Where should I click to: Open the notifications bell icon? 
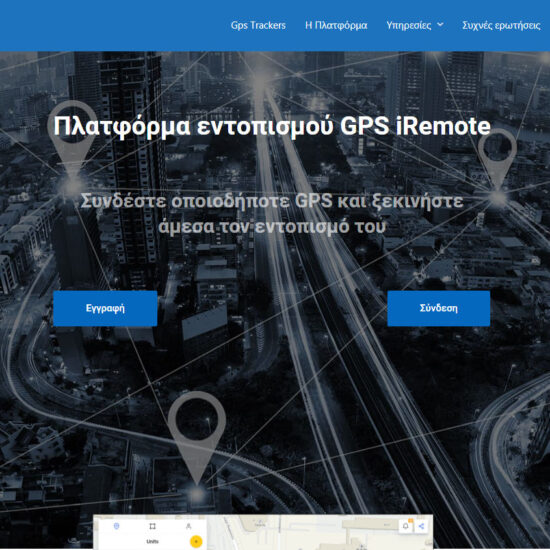(406, 526)
